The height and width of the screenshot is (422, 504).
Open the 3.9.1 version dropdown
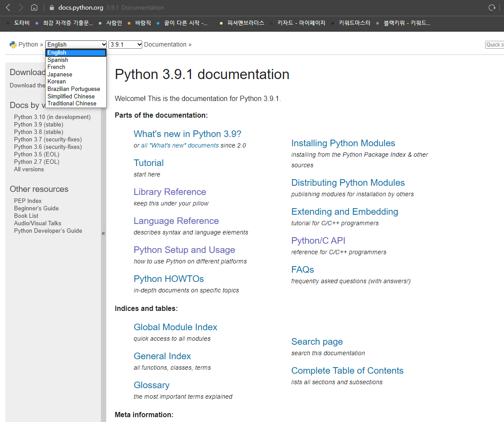click(x=126, y=45)
